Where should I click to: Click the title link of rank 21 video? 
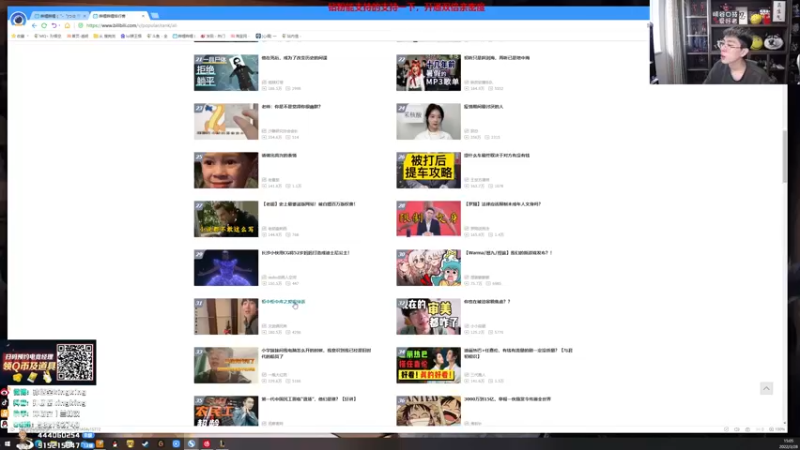pos(294,58)
